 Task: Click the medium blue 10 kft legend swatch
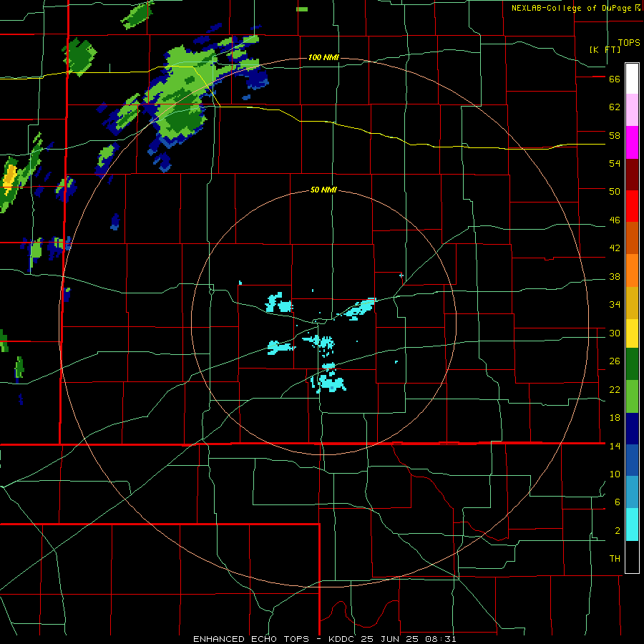[632, 460]
